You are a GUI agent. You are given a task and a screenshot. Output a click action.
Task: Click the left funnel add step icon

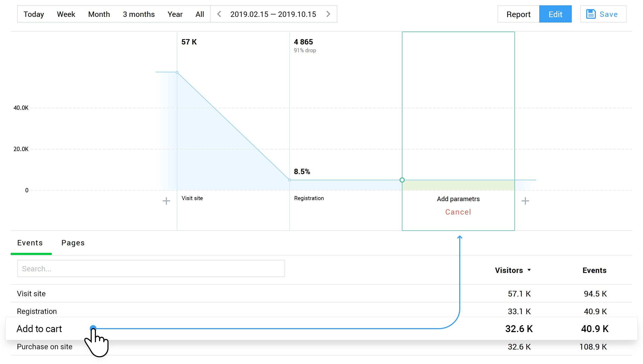coord(166,201)
